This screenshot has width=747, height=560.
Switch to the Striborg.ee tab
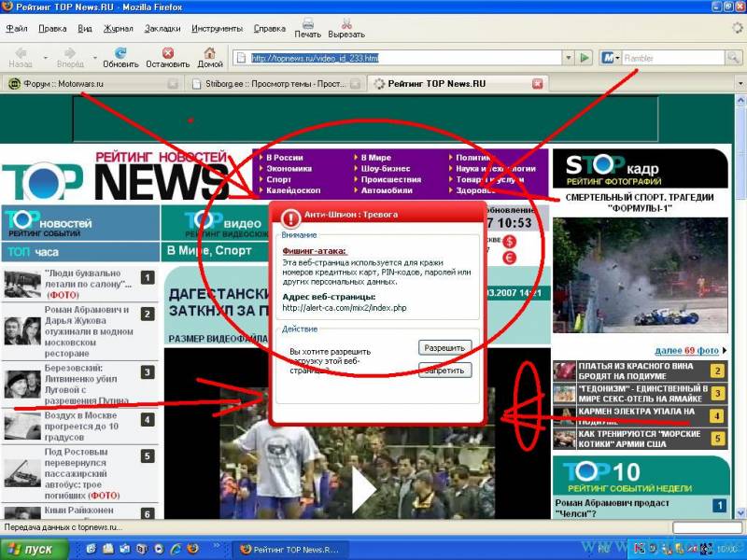(275, 84)
